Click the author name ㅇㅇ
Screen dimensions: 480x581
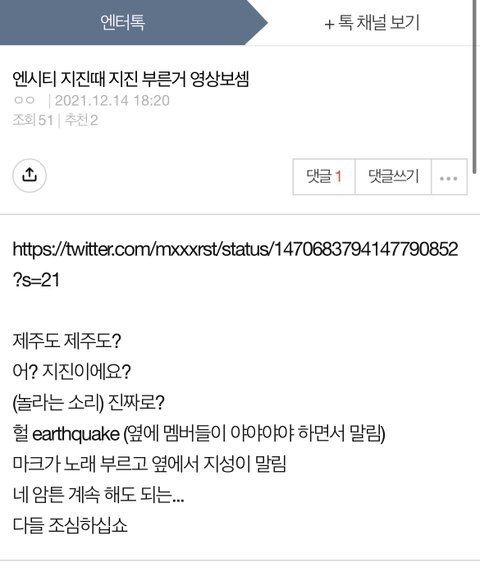tap(24, 100)
